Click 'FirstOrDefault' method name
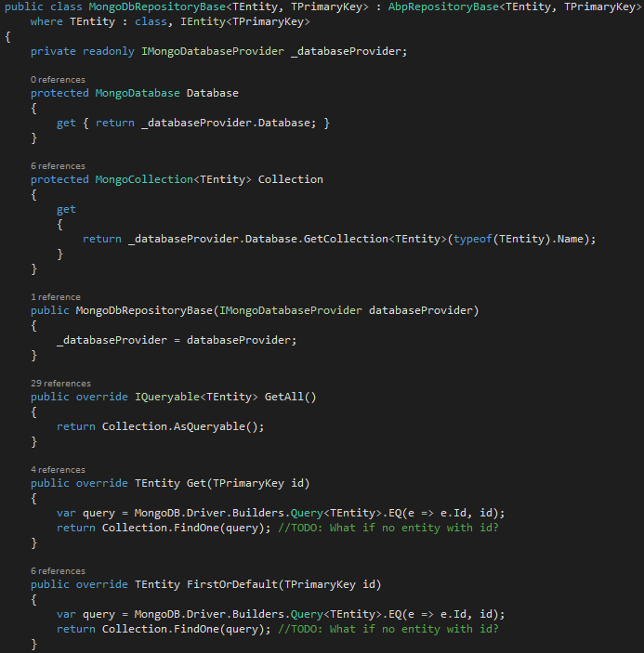Screen dimensions: 644x653 click(232, 584)
